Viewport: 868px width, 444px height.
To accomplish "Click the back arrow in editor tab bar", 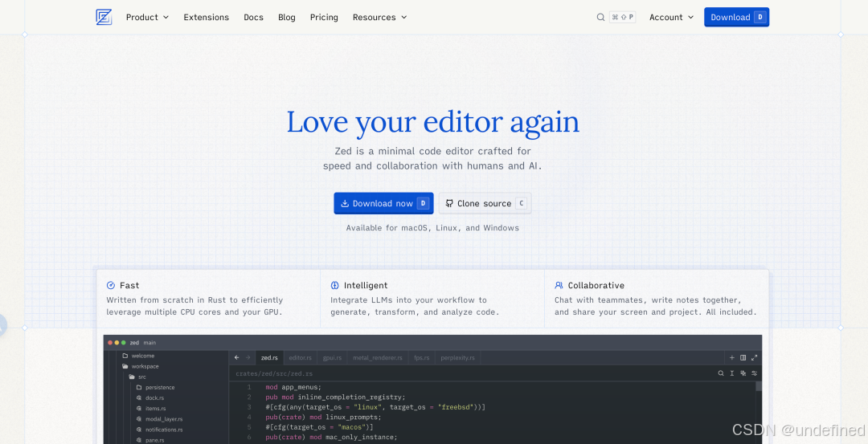I will (237, 358).
